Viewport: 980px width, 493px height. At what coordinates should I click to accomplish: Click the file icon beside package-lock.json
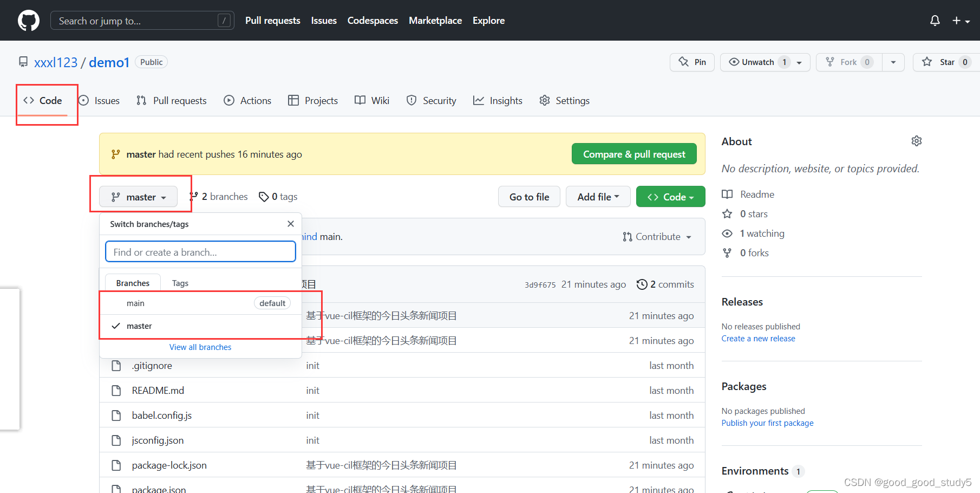coord(116,465)
